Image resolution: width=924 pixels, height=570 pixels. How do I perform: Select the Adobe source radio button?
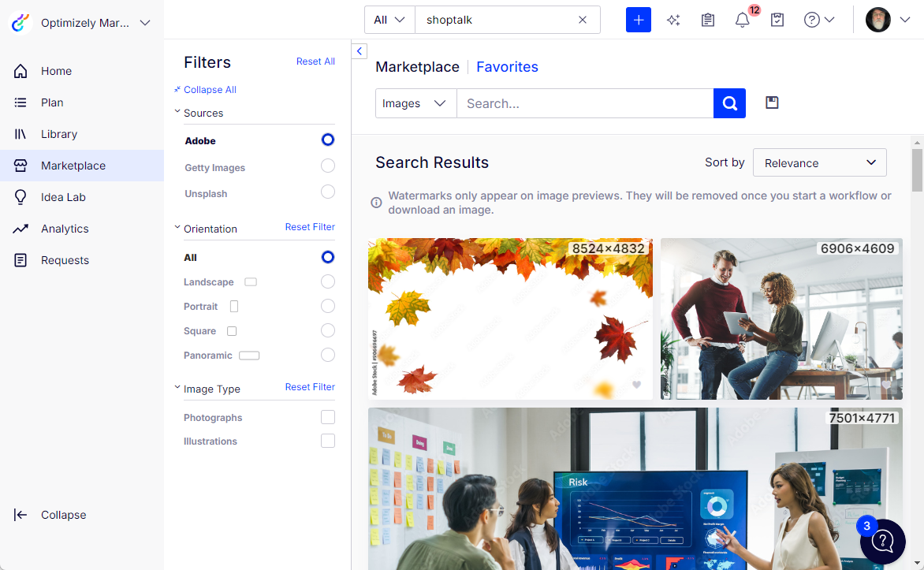coord(327,140)
